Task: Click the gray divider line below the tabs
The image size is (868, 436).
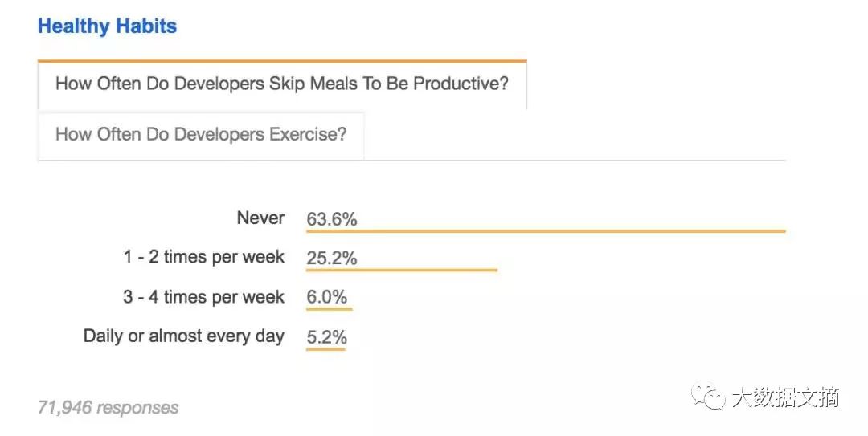Action: tap(575, 161)
